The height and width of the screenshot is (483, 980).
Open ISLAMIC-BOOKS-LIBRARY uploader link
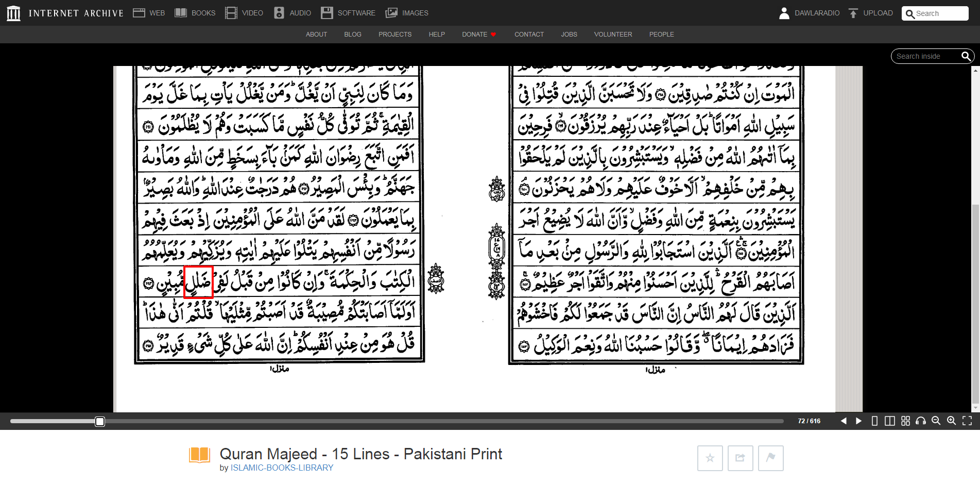[x=282, y=468]
